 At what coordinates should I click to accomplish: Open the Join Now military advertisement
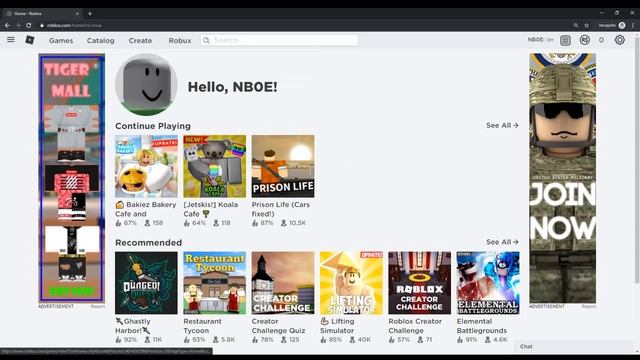click(x=562, y=178)
